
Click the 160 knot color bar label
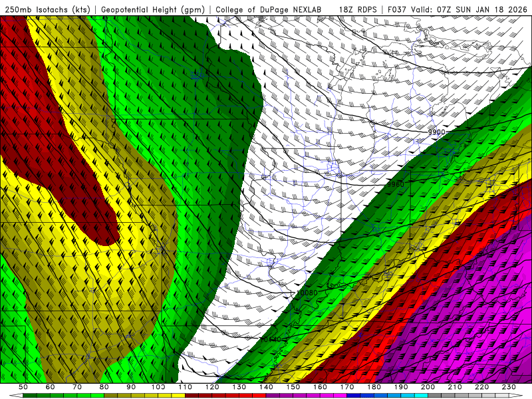coord(321,387)
